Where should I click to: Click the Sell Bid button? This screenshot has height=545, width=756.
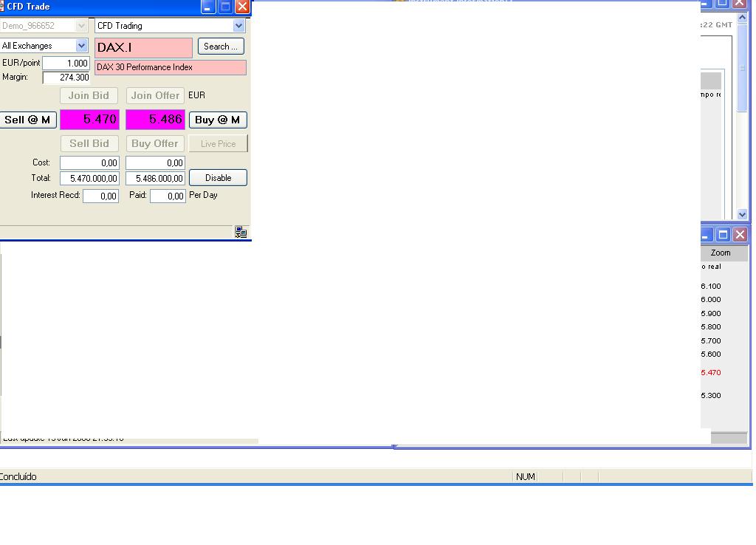click(89, 143)
